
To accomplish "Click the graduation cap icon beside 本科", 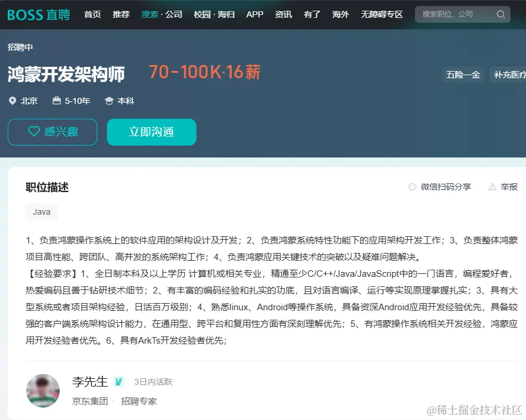I will 109,101.
